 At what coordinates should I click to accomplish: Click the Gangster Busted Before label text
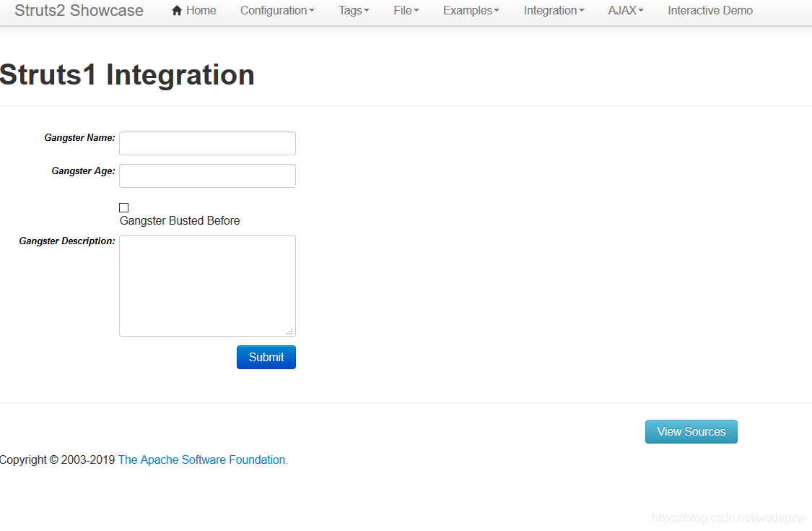(x=180, y=221)
